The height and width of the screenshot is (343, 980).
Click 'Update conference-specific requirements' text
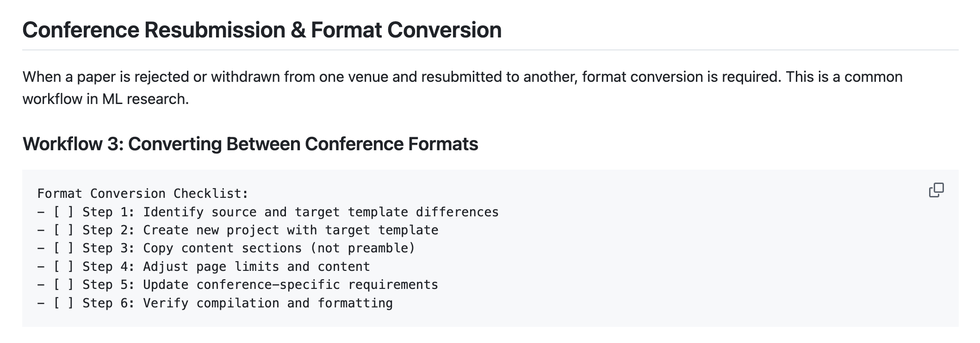pyautogui.click(x=290, y=285)
